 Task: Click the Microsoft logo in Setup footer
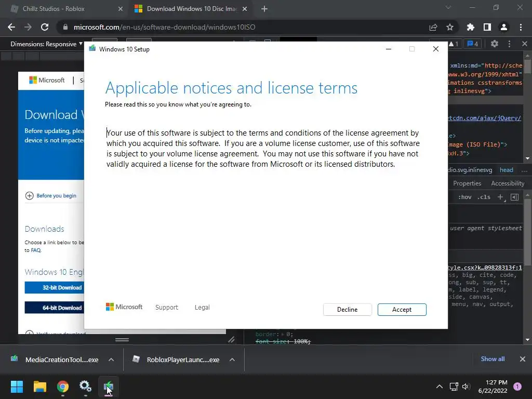[x=124, y=307]
